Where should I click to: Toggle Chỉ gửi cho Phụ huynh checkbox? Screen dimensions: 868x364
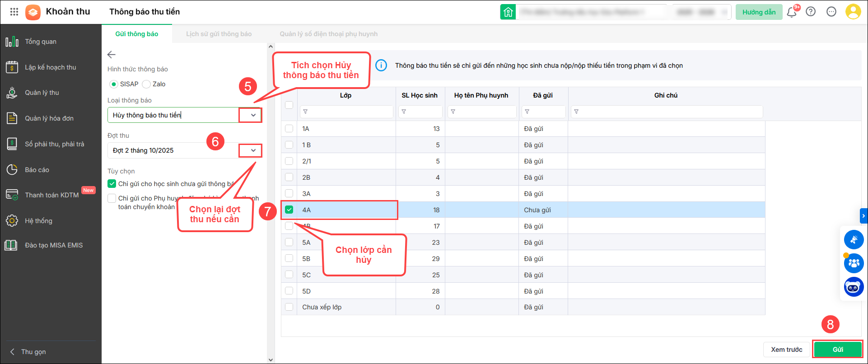coord(112,198)
